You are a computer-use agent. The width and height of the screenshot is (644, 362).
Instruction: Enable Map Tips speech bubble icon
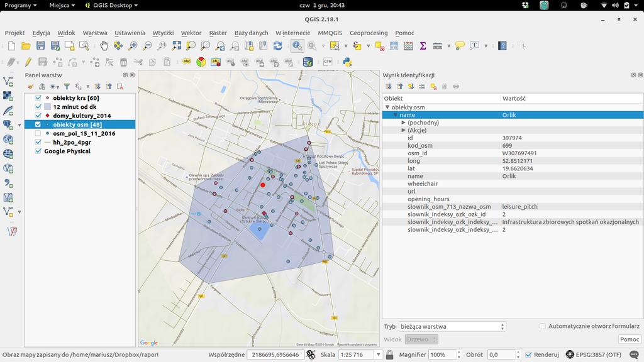pos(460,46)
